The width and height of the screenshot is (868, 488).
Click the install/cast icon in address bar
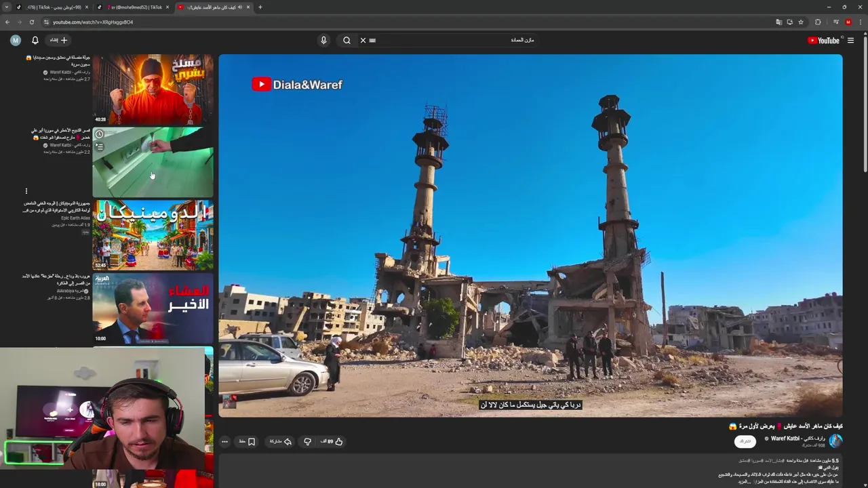789,22
